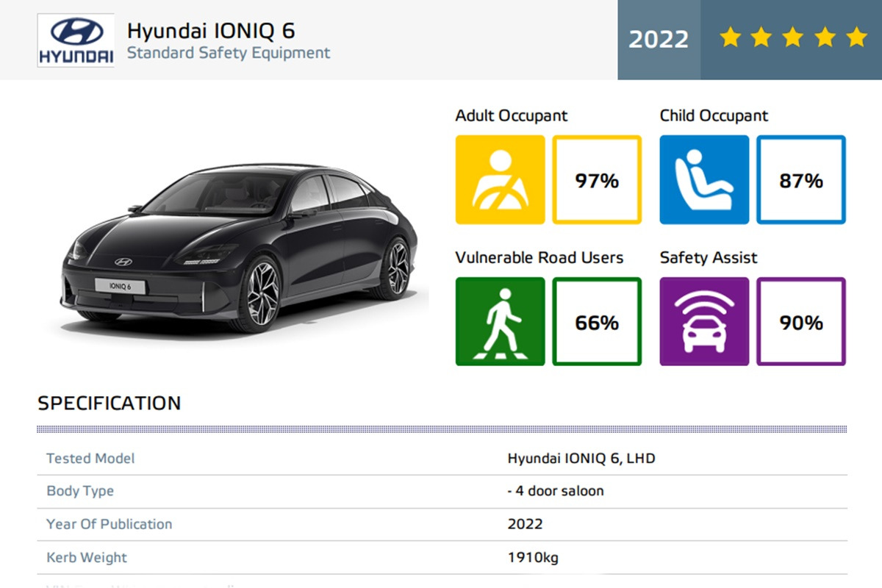
Task: Click the yellow Adult Occupant seatbelt icon
Action: (x=501, y=179)
